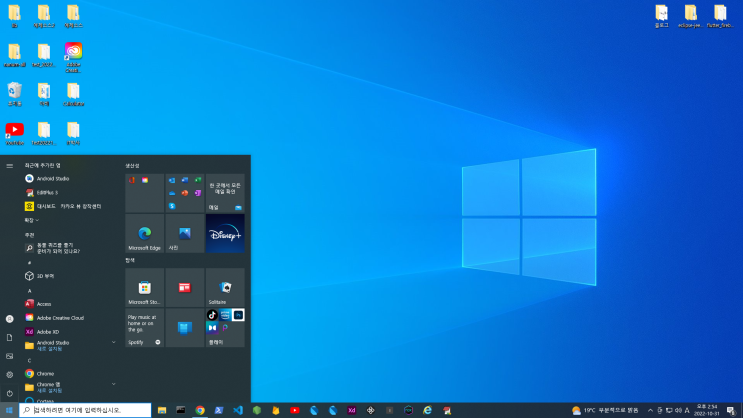
Task: Open the notification center icon
Action: click(x=732, y=410)
